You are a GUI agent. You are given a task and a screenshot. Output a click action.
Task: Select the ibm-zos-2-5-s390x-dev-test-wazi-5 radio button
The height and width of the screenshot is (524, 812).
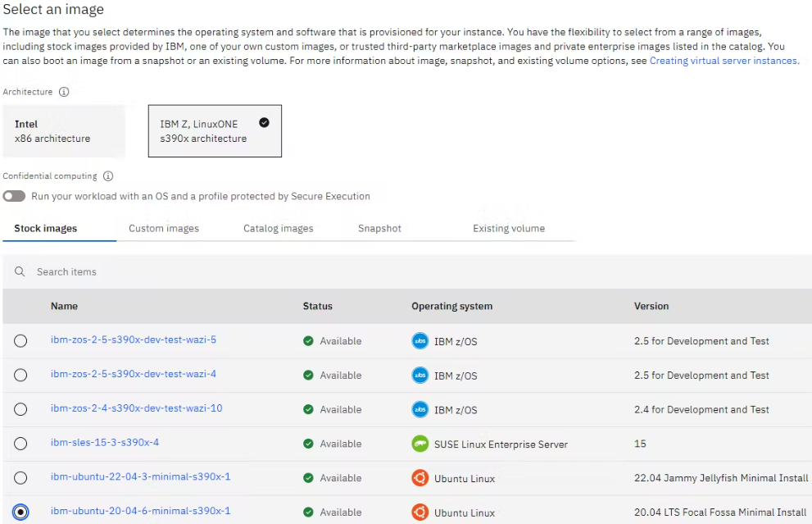pyautogui.click(x=20, y=341)
